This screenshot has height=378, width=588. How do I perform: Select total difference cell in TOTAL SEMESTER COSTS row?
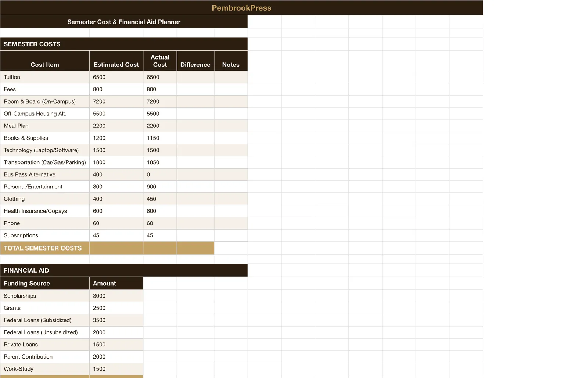pos(196,248)
